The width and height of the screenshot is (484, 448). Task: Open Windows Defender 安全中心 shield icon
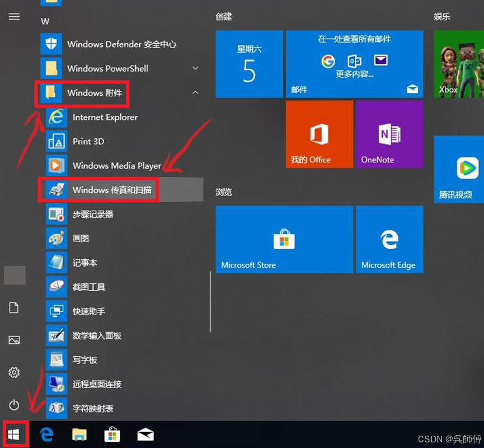pyautogui.click(x=51, y=44)
